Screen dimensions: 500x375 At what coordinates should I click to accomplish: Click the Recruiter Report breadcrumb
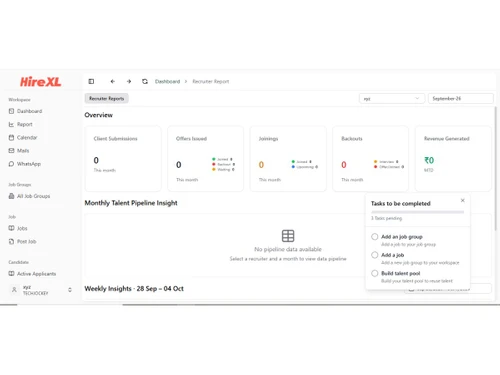pyautogui.click(x=211, y=81)
